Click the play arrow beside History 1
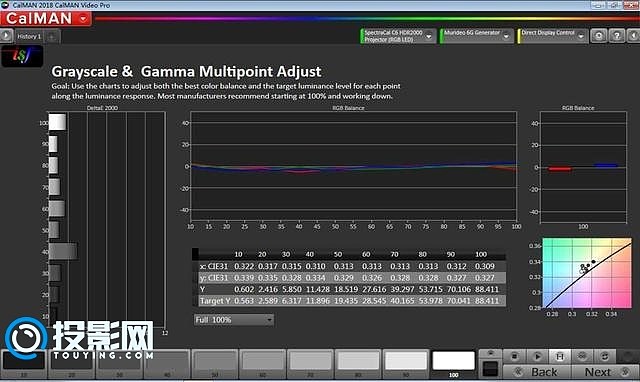Viewport: 640px width, 382px height. coord(6,36)
